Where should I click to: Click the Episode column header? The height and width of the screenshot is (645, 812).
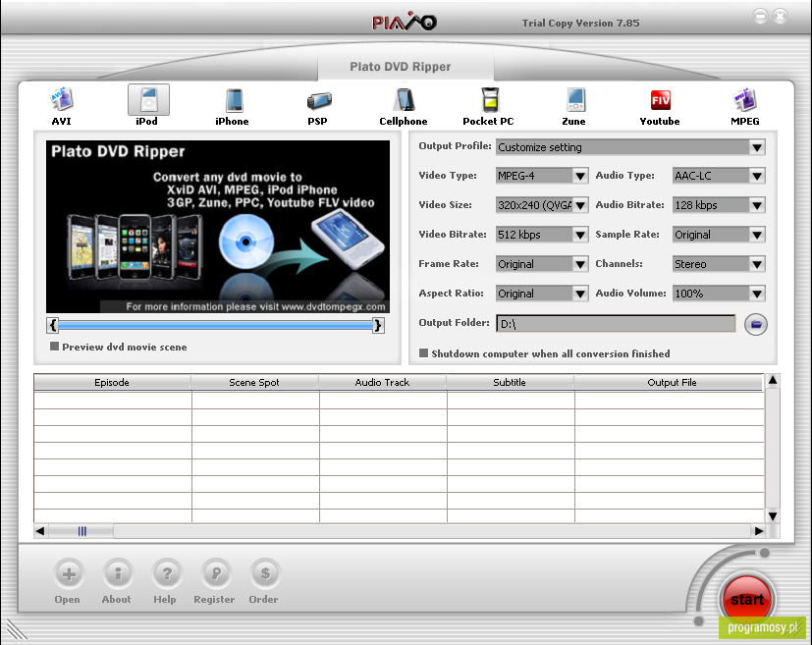tap(112, 383)
